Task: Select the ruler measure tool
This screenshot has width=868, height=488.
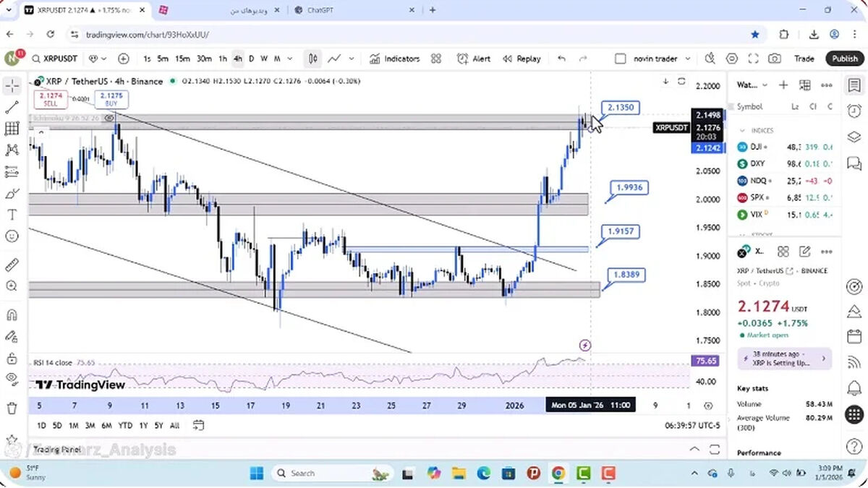Action: click(x=12, y=265)
